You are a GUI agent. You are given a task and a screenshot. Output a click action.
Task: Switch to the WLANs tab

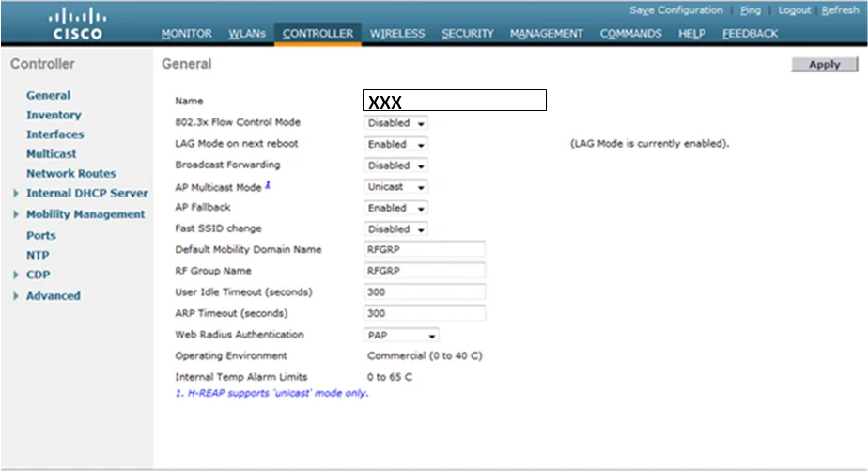(247, 34)
